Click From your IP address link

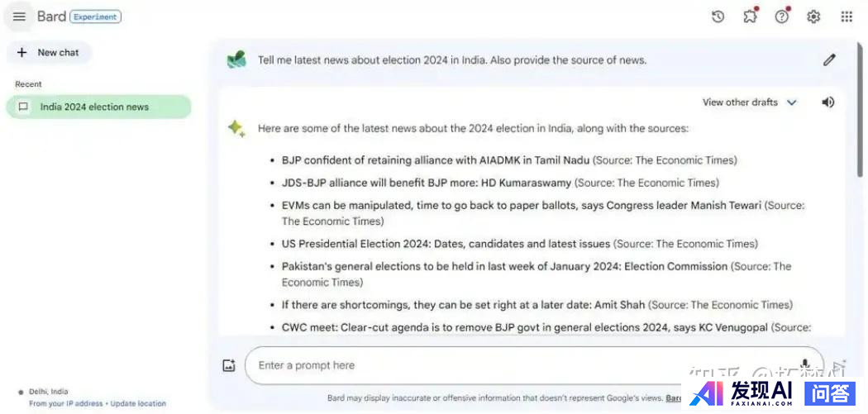tap(66, 403)
